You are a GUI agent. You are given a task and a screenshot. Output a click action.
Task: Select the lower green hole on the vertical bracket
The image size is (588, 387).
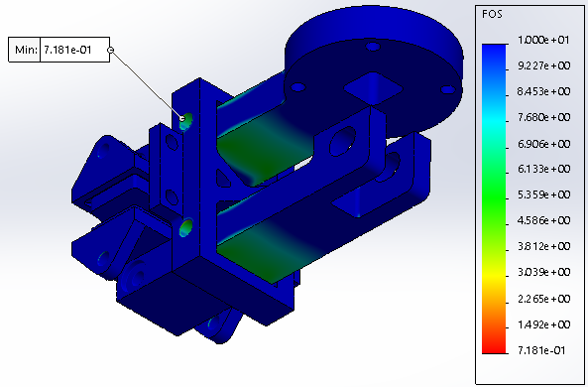186,228
